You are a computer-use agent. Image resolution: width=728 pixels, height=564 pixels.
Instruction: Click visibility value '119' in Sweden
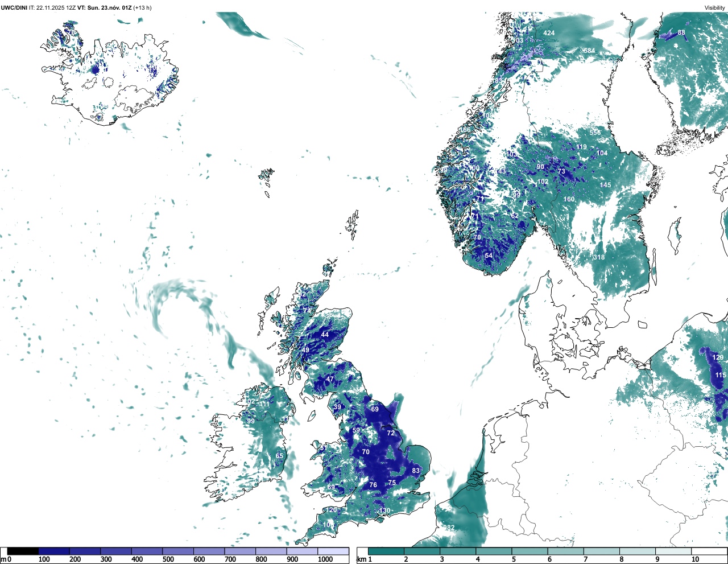tap(582, 147)
